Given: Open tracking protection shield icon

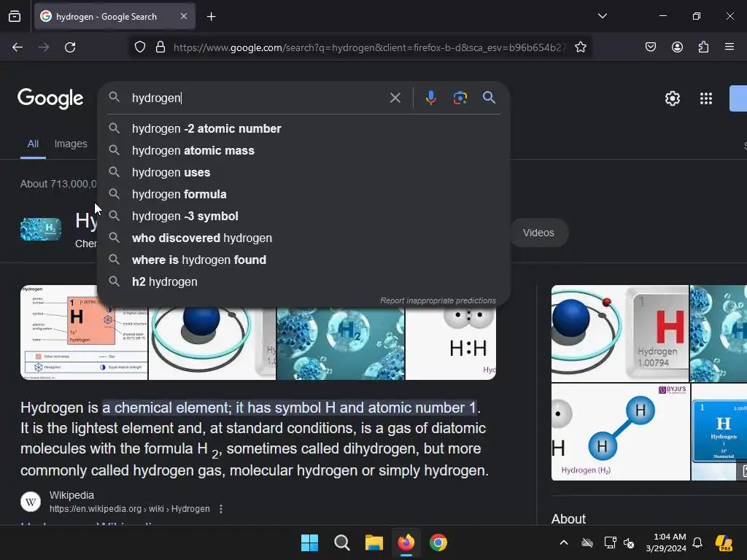Looking at the screenshot, I should 139,47.
